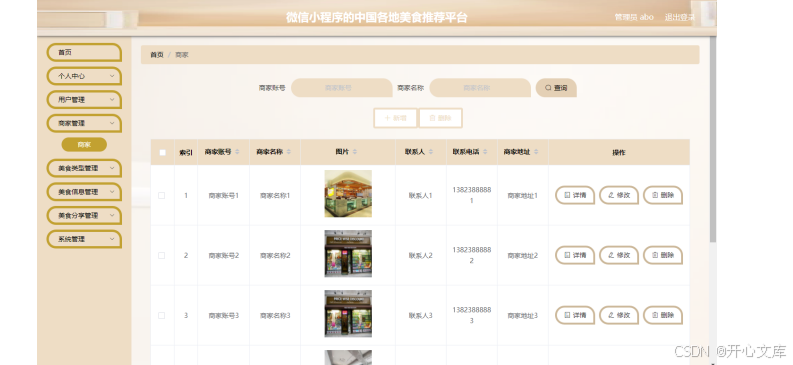Open the shop thumbnail image in row 3
The image size is (793, 365).
click(348, 314)
